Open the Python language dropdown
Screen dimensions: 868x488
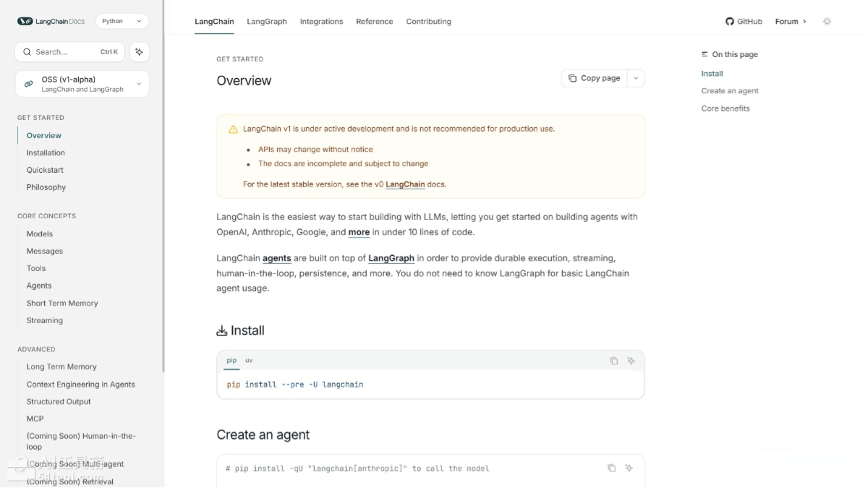point(122,21)
